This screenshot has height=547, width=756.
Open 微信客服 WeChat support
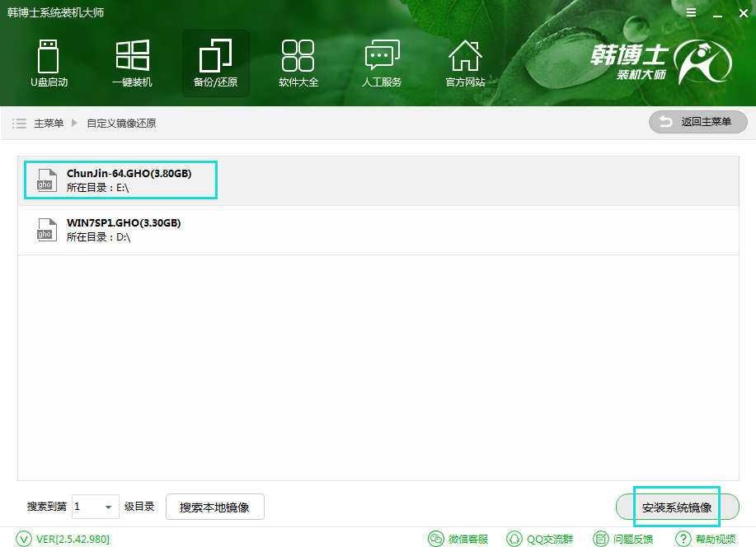[459, 539]
